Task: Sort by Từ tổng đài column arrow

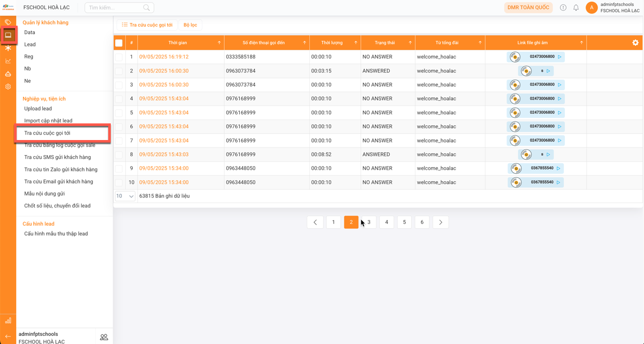Action: pyautogui.click(x=480, y=43)
